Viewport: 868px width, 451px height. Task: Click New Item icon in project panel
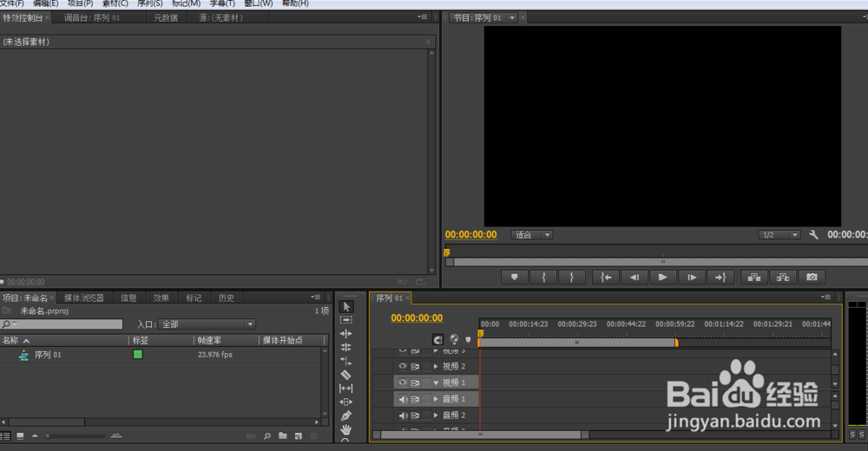point(299,436)
